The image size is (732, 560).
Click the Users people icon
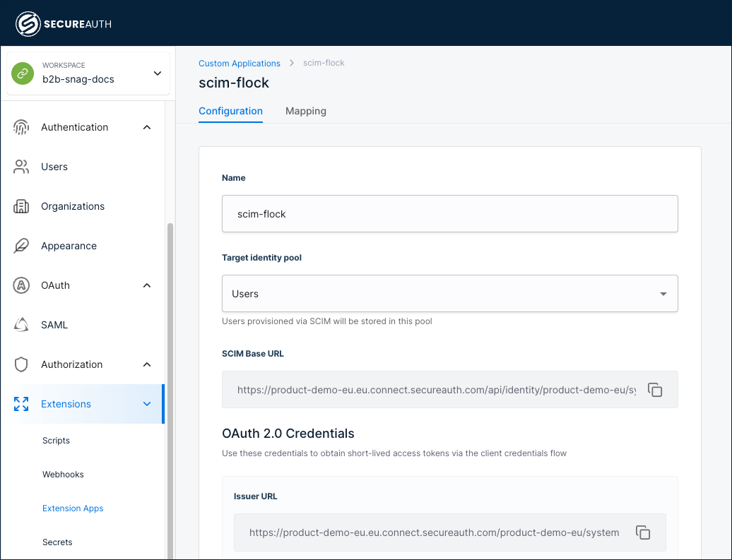[21, 167]
